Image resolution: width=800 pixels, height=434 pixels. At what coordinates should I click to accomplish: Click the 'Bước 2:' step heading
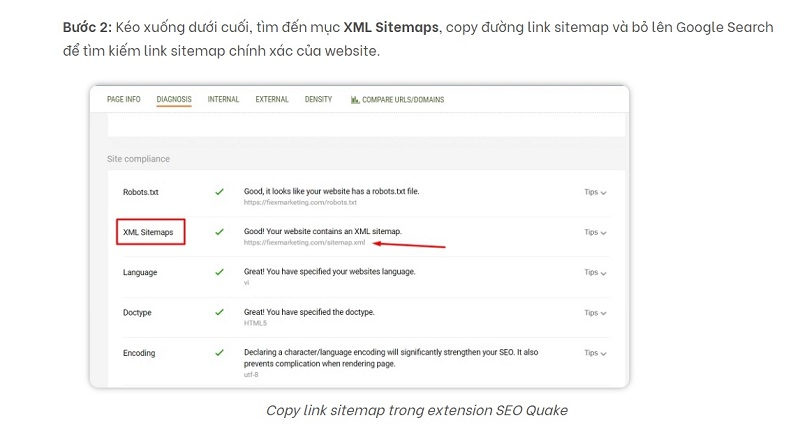pyautogui.click(x=87, y=27)
